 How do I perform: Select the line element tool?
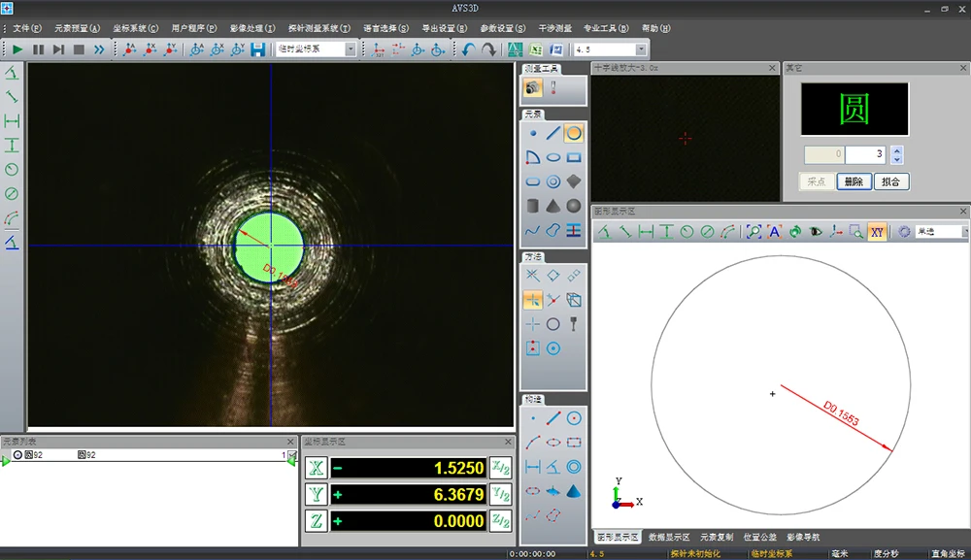tap(552, 133)
